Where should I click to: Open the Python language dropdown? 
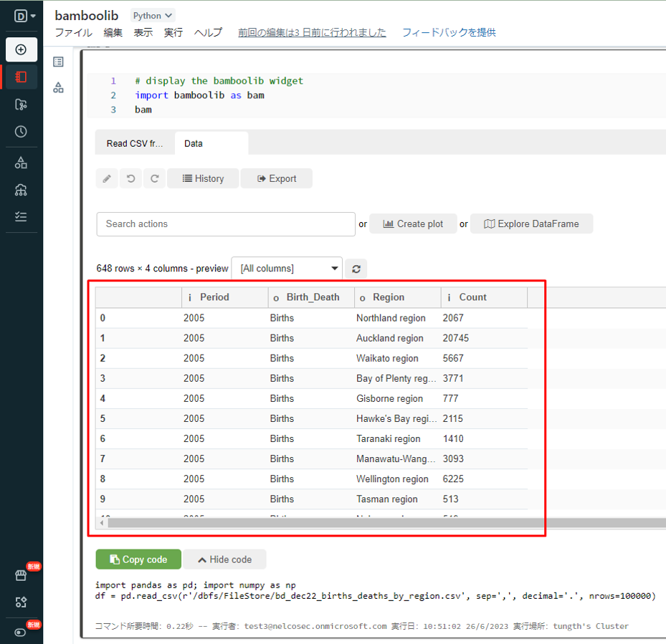pos(153,15)
